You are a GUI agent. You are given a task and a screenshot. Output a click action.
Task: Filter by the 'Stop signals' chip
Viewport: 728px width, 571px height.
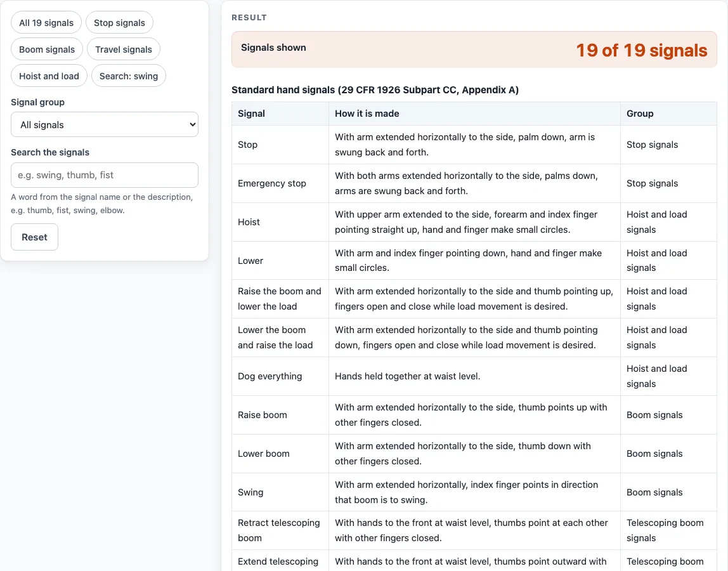point(119,23)
